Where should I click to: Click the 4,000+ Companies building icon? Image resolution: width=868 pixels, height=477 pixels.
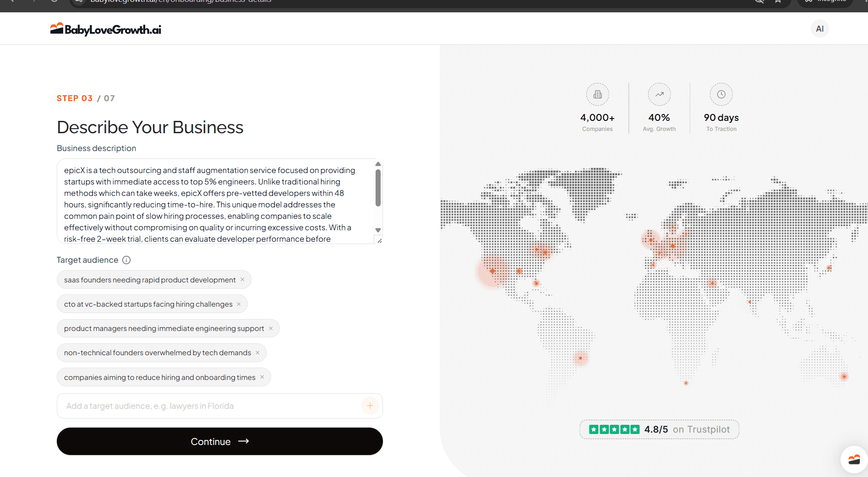(x=597, y=94)
